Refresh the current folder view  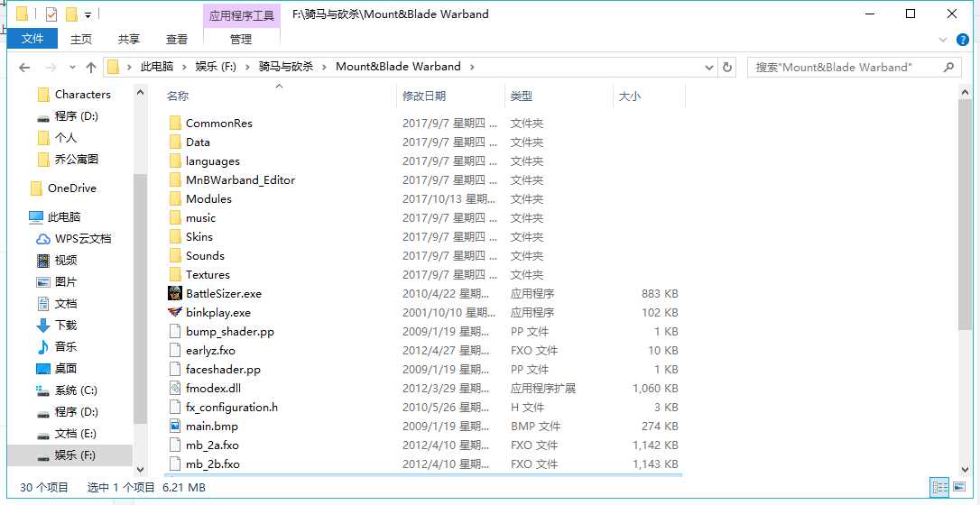727,68
